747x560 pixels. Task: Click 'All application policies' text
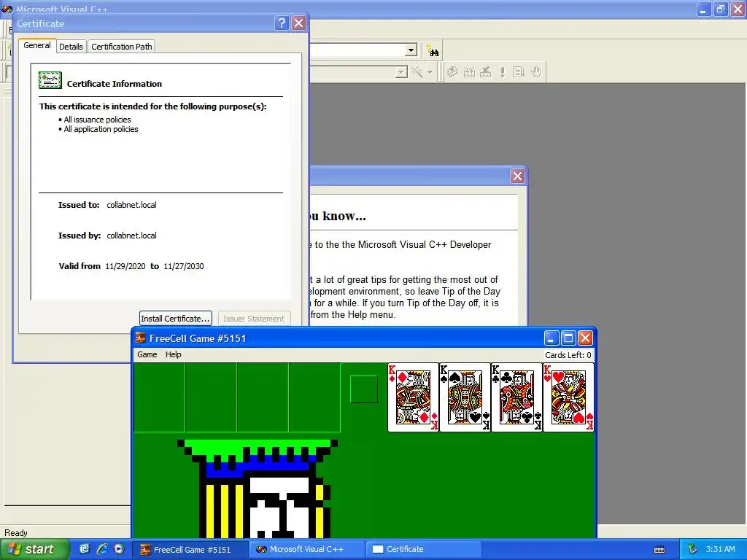pyautogui.click(x=101, y=129)
